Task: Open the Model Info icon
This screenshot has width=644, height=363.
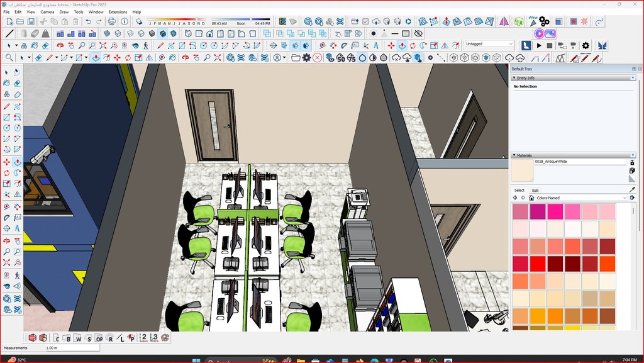Action: 125,21
